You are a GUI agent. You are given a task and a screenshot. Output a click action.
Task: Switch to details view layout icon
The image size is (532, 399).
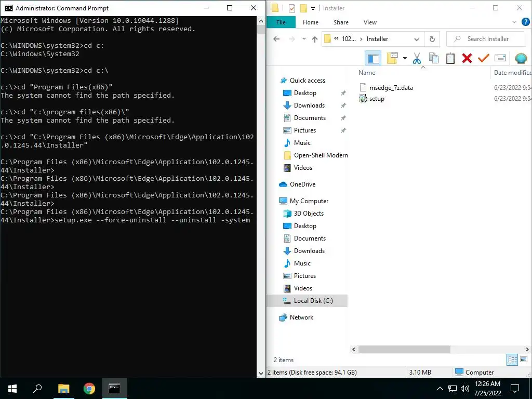point(512,360)
